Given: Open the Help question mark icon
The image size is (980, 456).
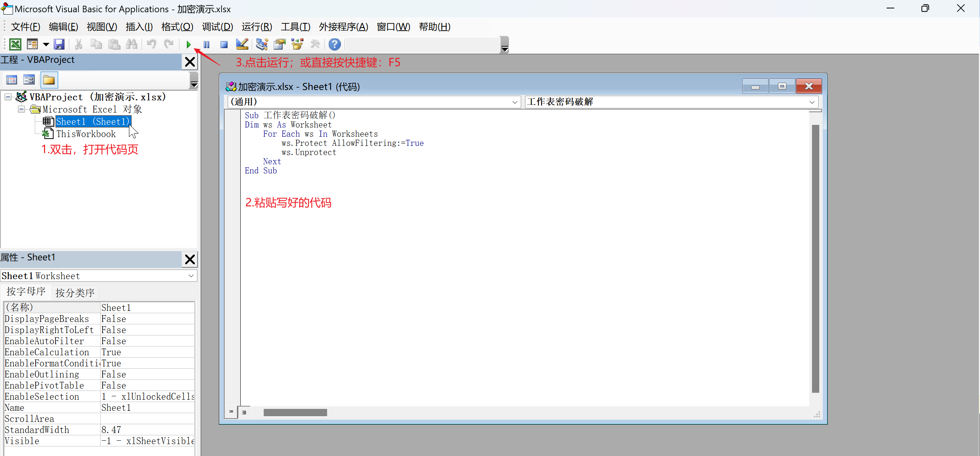Looking at the screenshot, I should [334, 45].
